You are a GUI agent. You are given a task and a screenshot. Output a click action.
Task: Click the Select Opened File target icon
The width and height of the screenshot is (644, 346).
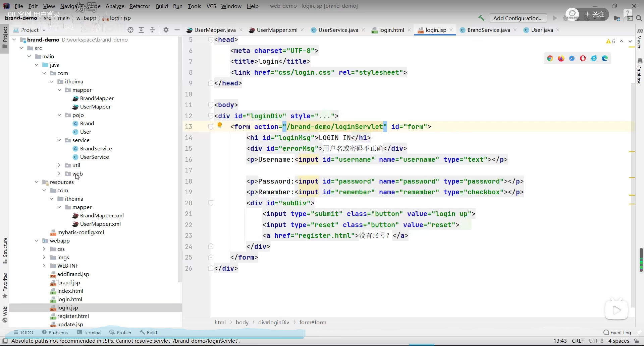coord(130,30)
